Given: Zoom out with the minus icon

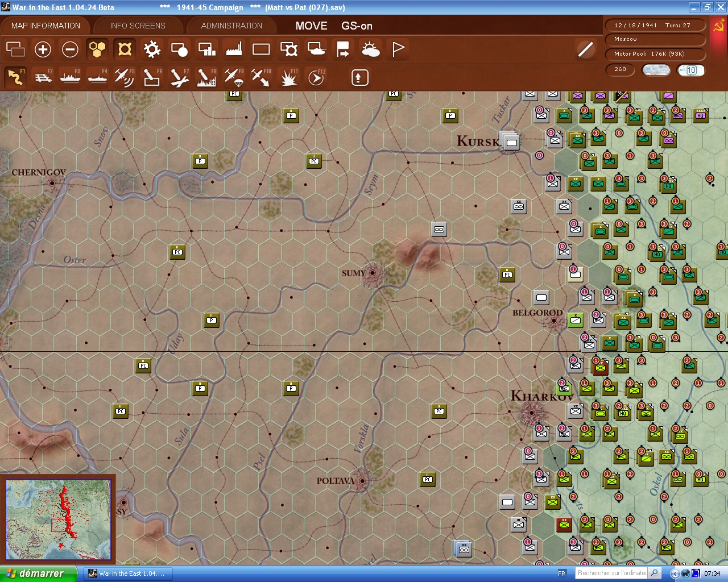Looking at the screenshot, I should [70, 49].
